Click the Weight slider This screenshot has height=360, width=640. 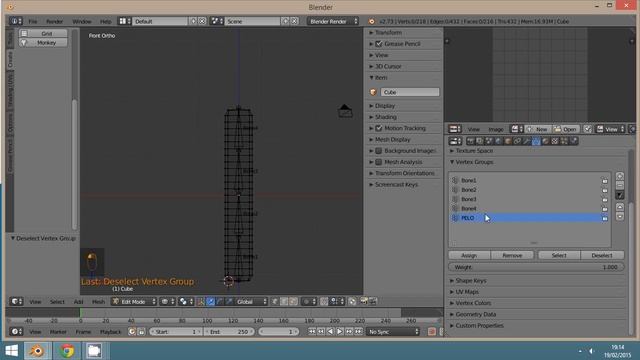tap(536, 267)
